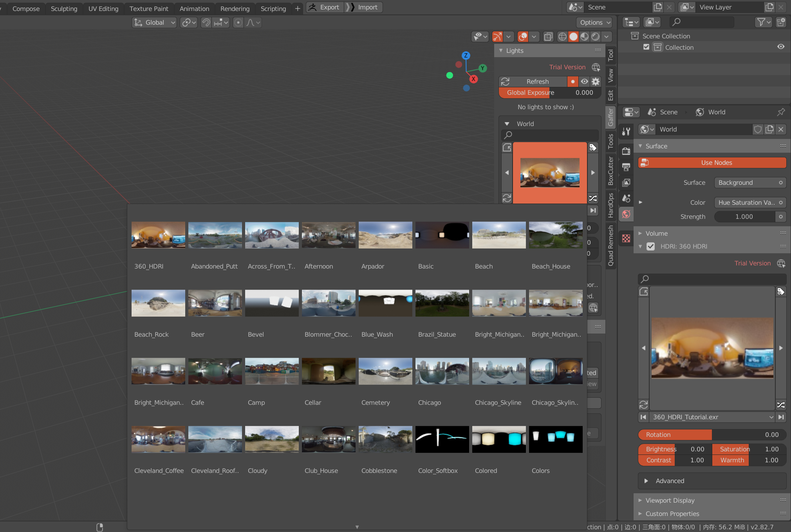
Task: Open the Texture properties checker icon
Action: (x=625, y=238)
